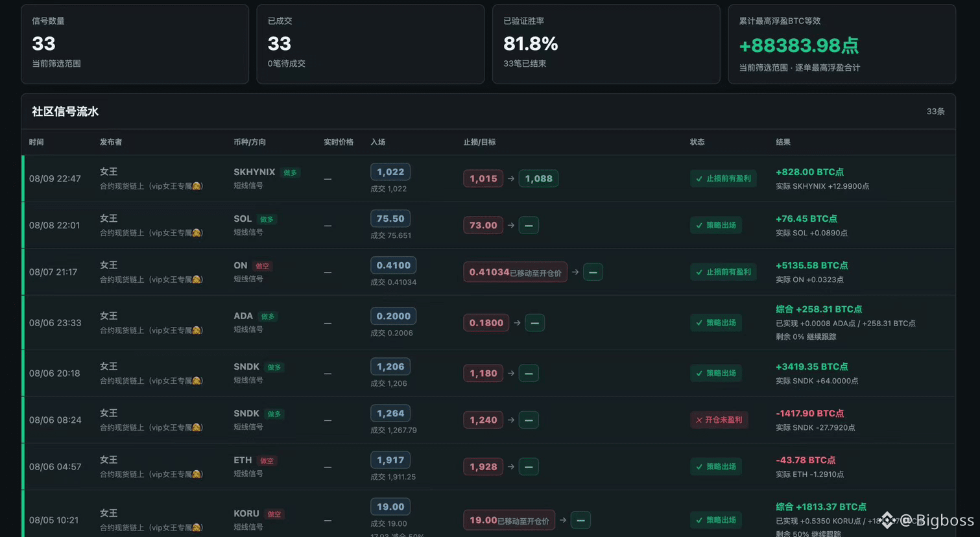Click the SOL symbol name
The height and width of the screenshot is (537, 980).
click(x=243, y=219)
